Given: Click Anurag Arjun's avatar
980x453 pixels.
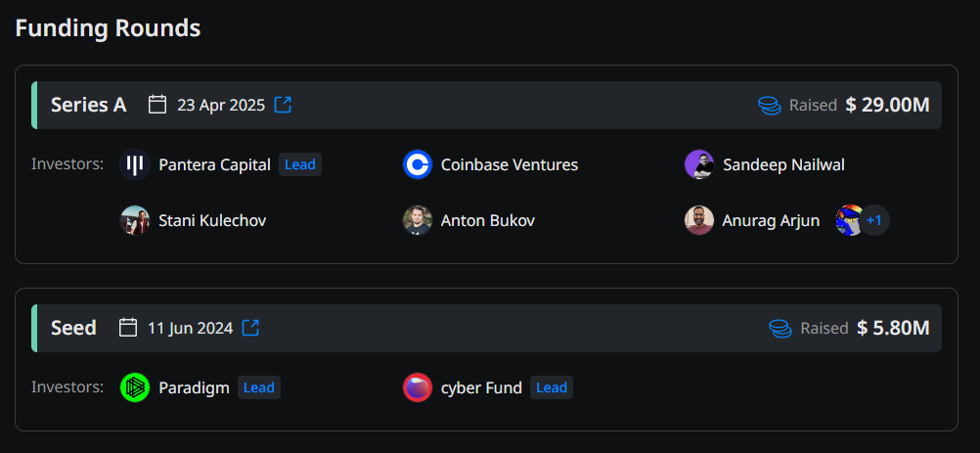Looking at the screenshot, I should coord(699,220).
